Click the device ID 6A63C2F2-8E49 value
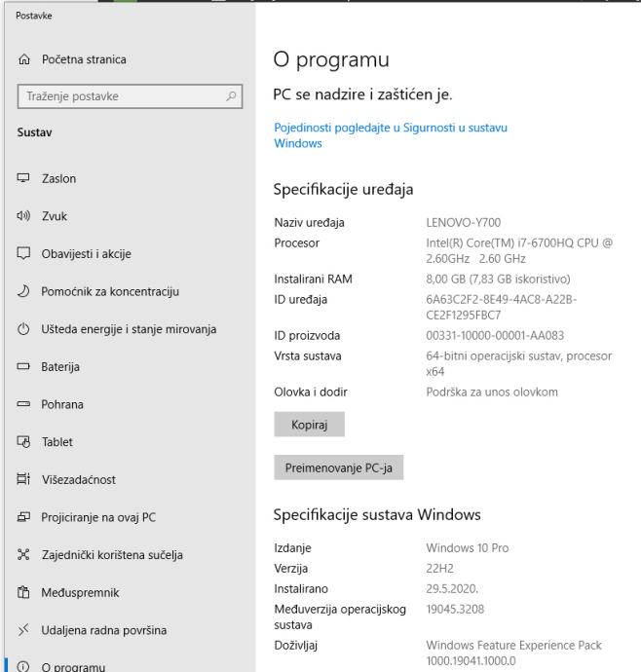Screen dimensions: 641x672 click(x=502, y=308)
